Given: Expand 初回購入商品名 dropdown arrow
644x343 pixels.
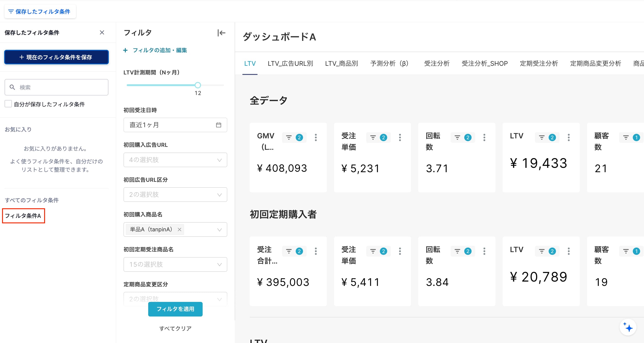Looking at the screenshot, I should tap(219, 230).
